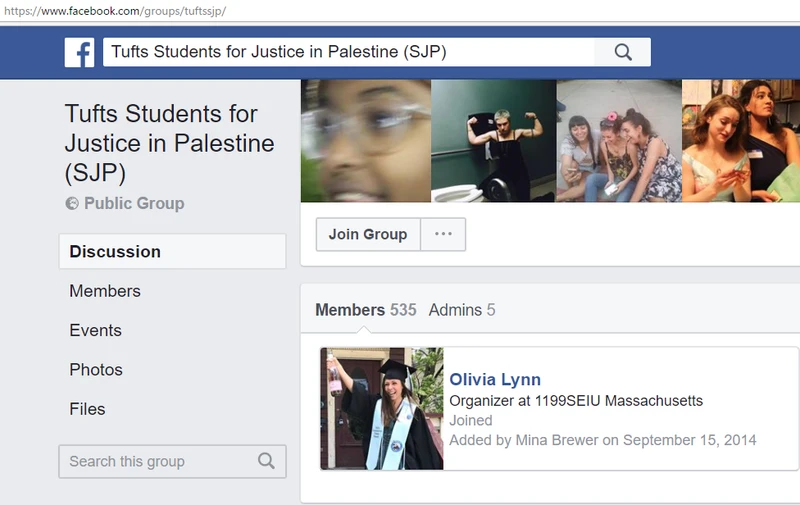Open the Events sidebar item
This screenshot has height=505, width=800.
pyautogui.click(x=95, y=330)
